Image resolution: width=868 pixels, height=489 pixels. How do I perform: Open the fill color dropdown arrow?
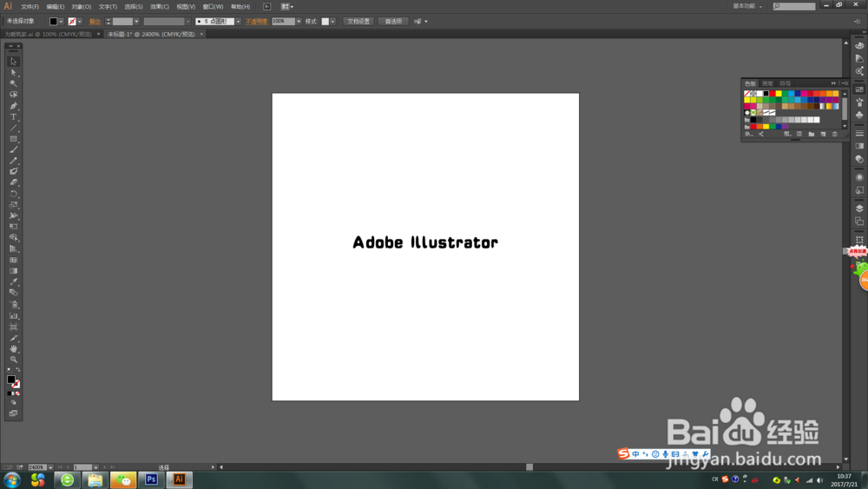[x=61, y=22]
